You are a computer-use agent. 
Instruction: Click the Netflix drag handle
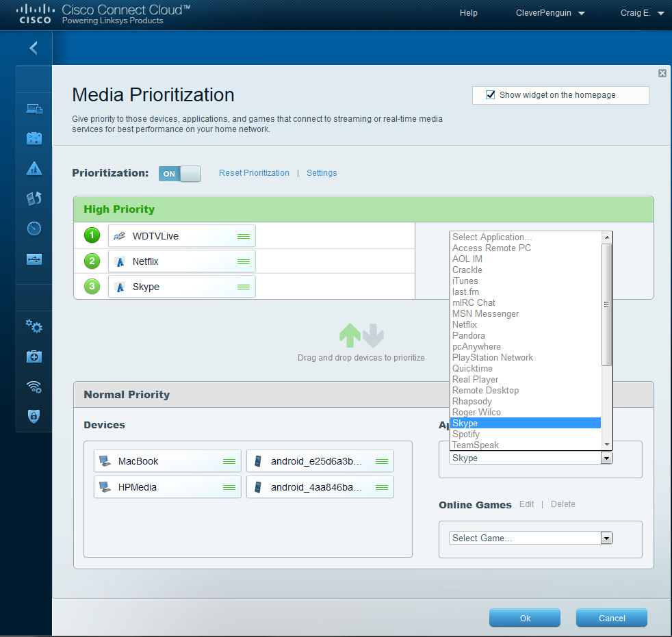tap(244, 261)
